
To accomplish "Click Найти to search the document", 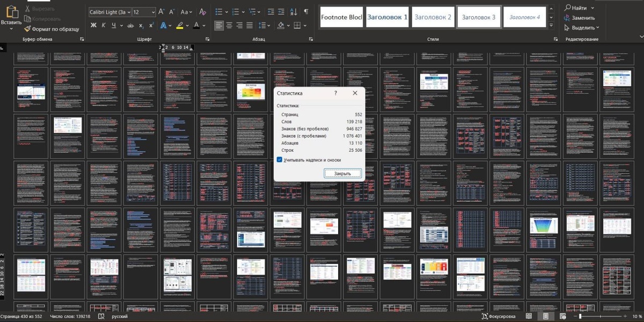I will pyautogui.click(x=575, y=8).
